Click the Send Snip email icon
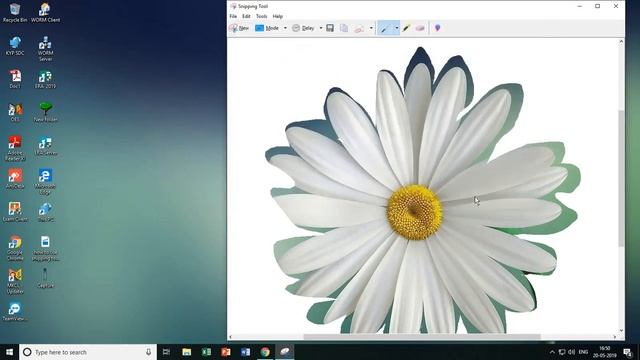The image size is (640, 360). coord(359,28)
